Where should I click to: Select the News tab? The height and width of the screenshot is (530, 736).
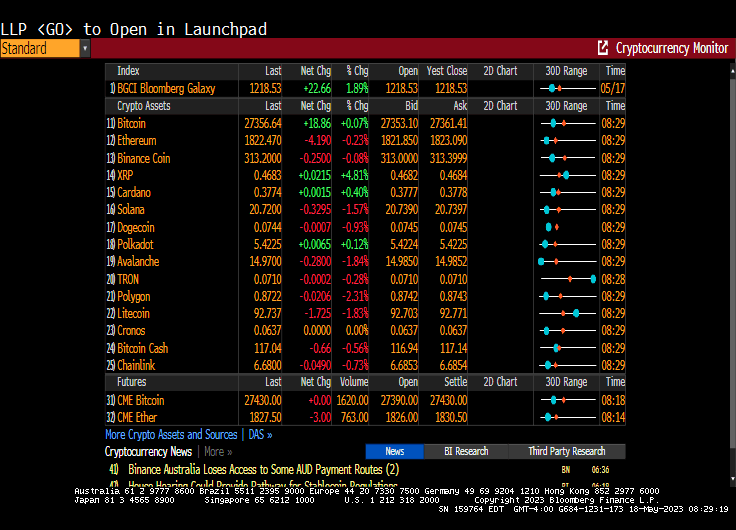[394, 451]
